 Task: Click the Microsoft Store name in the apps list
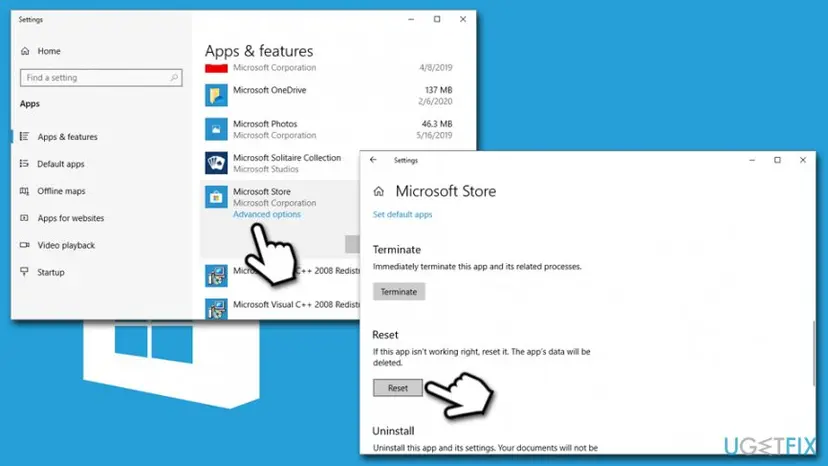262,192
